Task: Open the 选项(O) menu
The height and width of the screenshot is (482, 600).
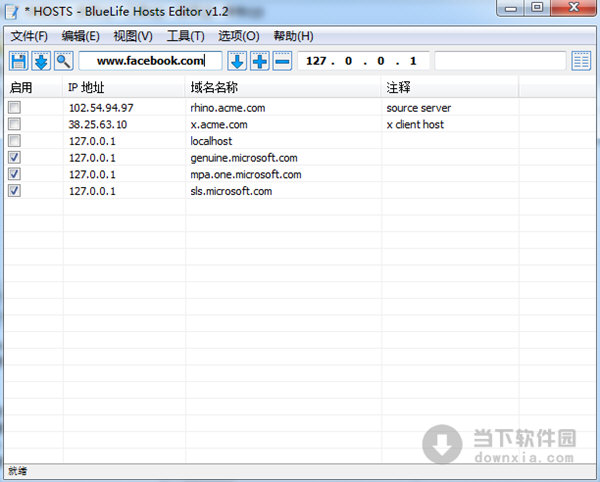Action: coord(239,36)
